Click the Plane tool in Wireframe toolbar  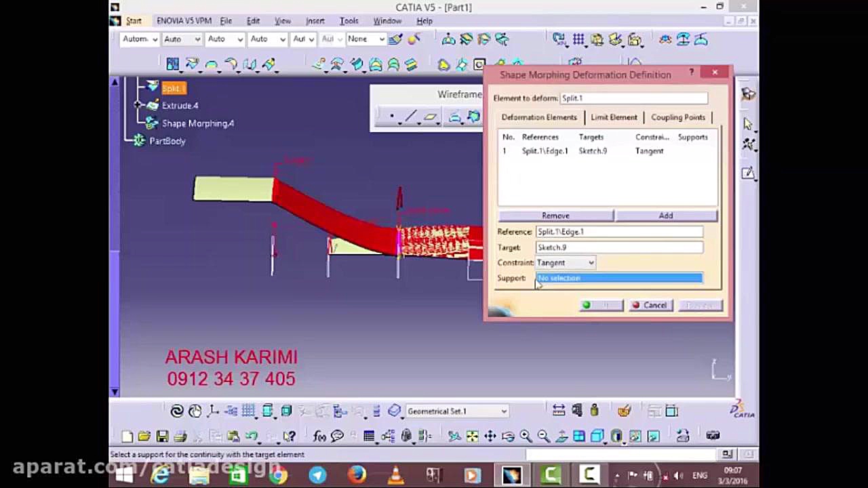click(x=430, y=117)
